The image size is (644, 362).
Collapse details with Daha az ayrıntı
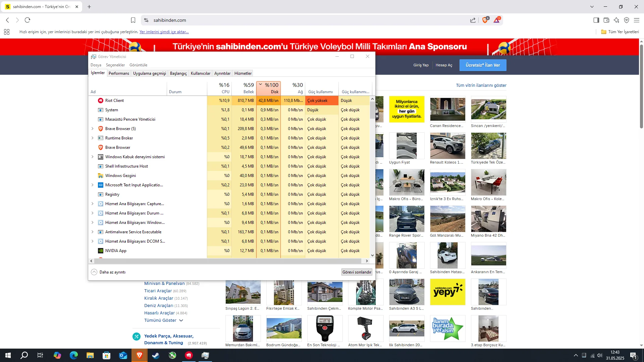(x=108, y=272)
